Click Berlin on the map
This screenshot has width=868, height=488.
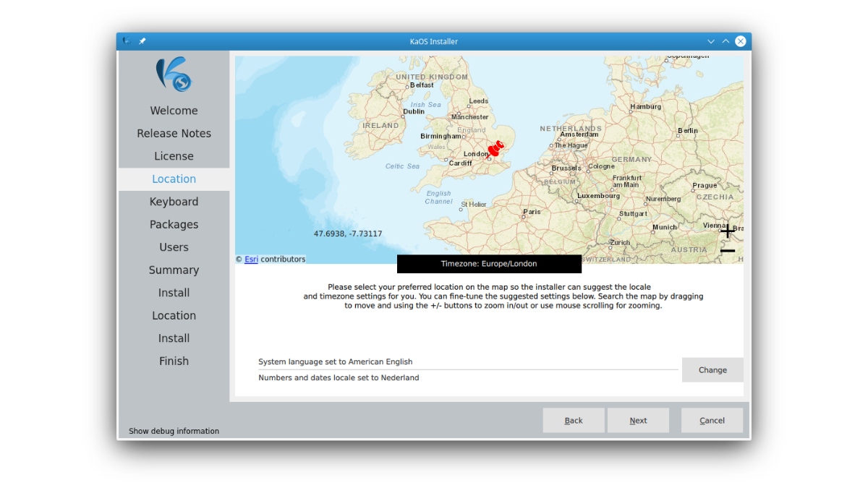point(688,131)
